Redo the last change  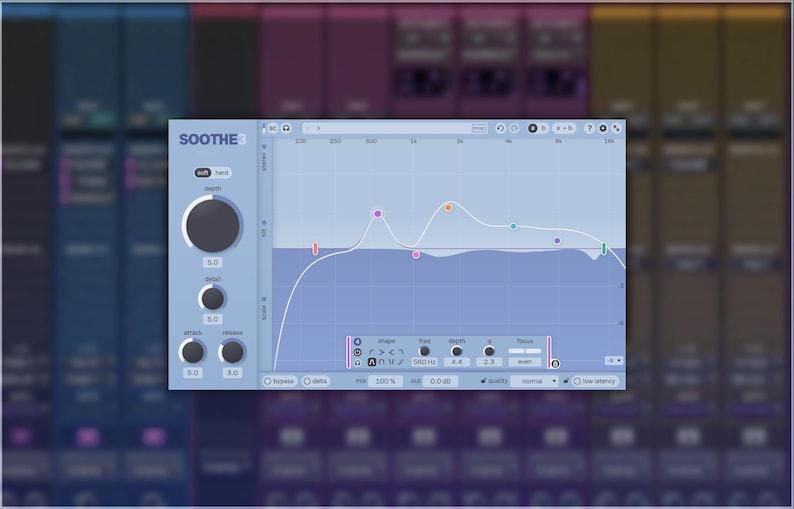pos(514,128)
